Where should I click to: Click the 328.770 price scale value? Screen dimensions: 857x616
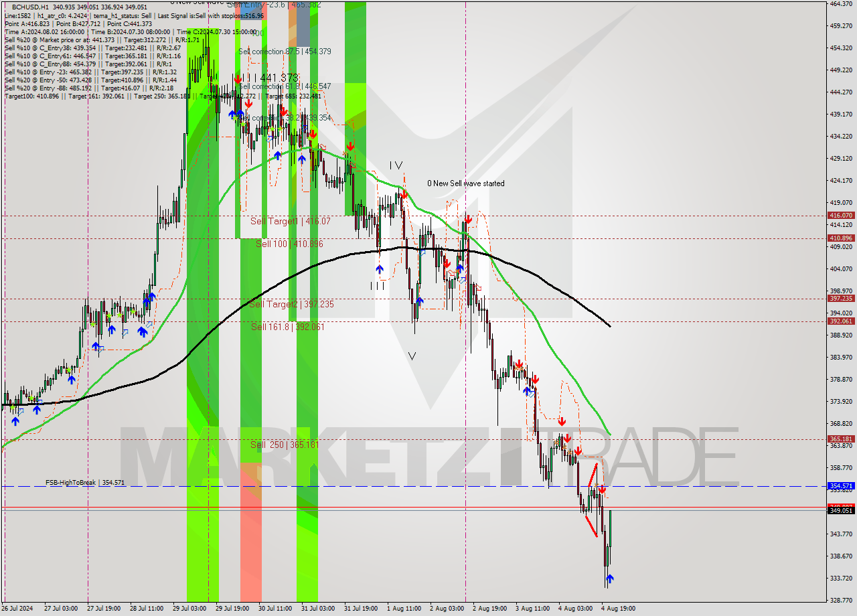[x=840, y=600]
